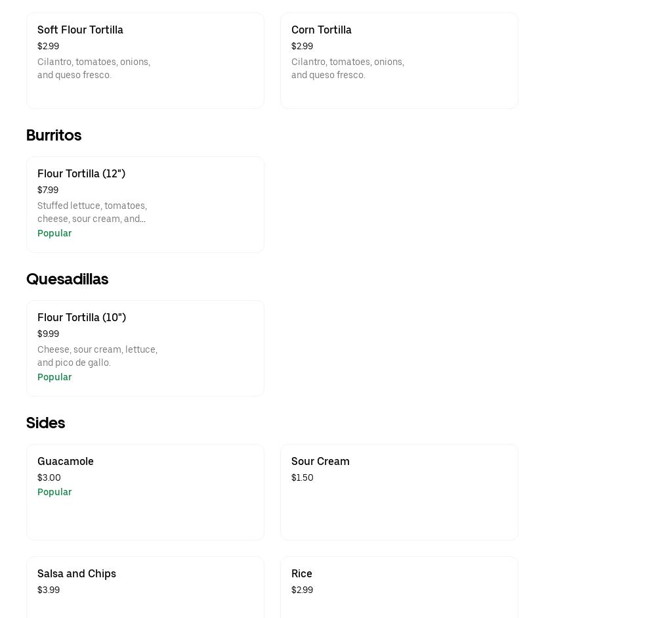This screenshot has height=618, width=672.
Task: Click the $3.00 Guacamole price
Action: [x=49, y=477]
